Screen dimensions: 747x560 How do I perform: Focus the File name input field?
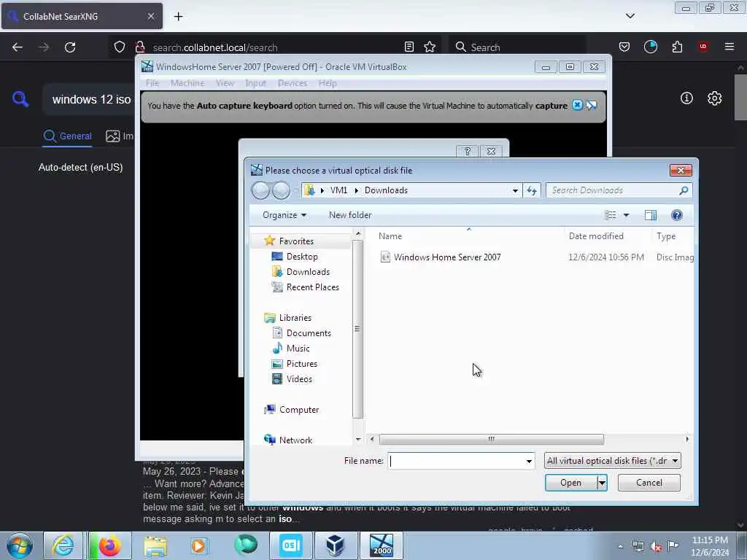click(457, 461)
